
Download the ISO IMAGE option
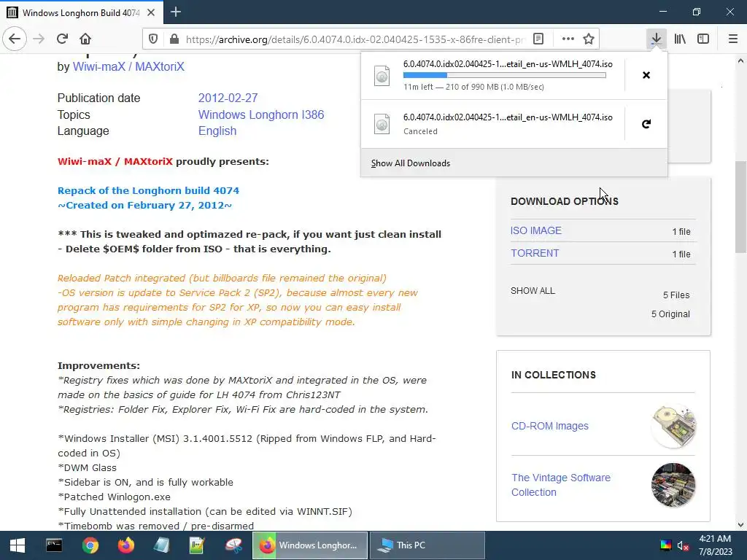[x=536, y=230]
